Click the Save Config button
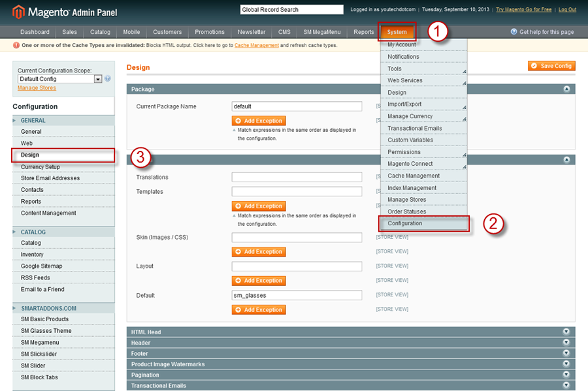 [x=551, y=66]
